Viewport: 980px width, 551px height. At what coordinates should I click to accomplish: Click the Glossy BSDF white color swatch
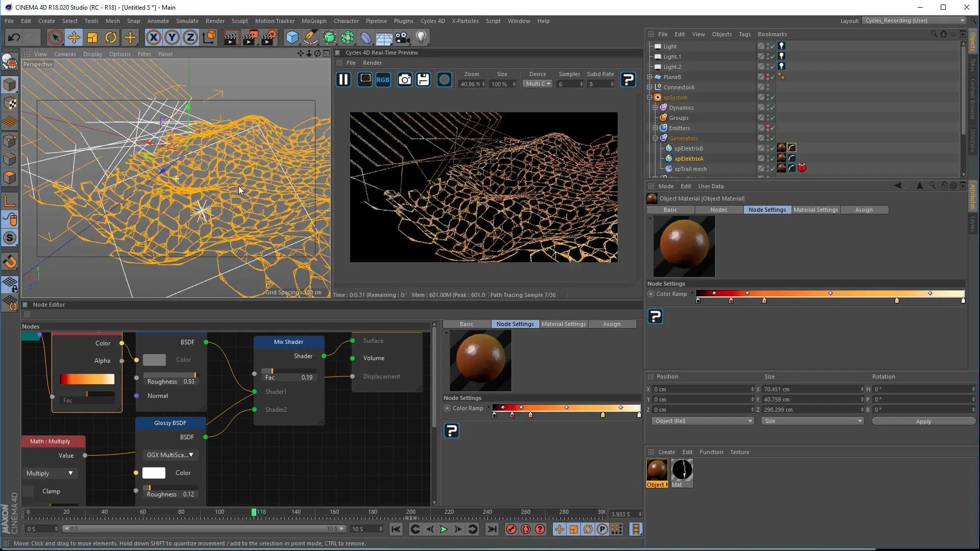[x=154, y=473]
